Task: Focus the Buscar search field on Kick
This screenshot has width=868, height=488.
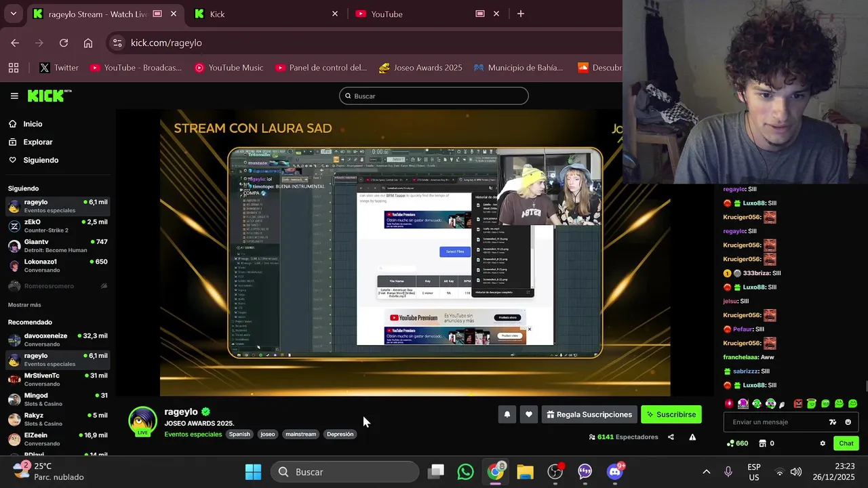Action: pos(434,96)
